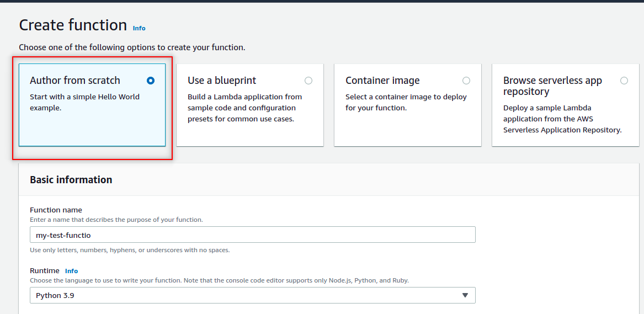
Task: Click the Runtime dropdown arrow icon
Action: [465, 295]
